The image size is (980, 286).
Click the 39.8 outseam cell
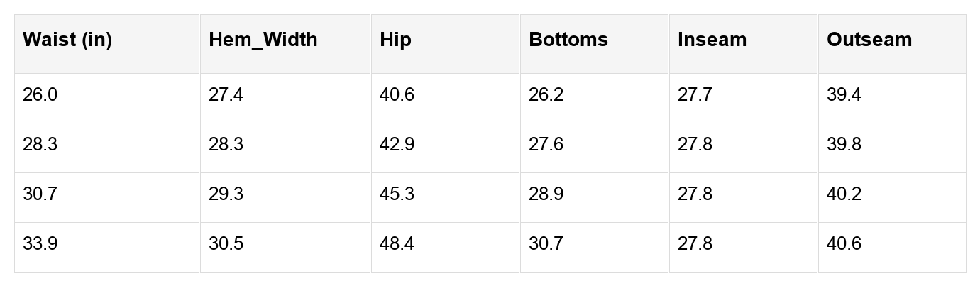coord(844,145)
